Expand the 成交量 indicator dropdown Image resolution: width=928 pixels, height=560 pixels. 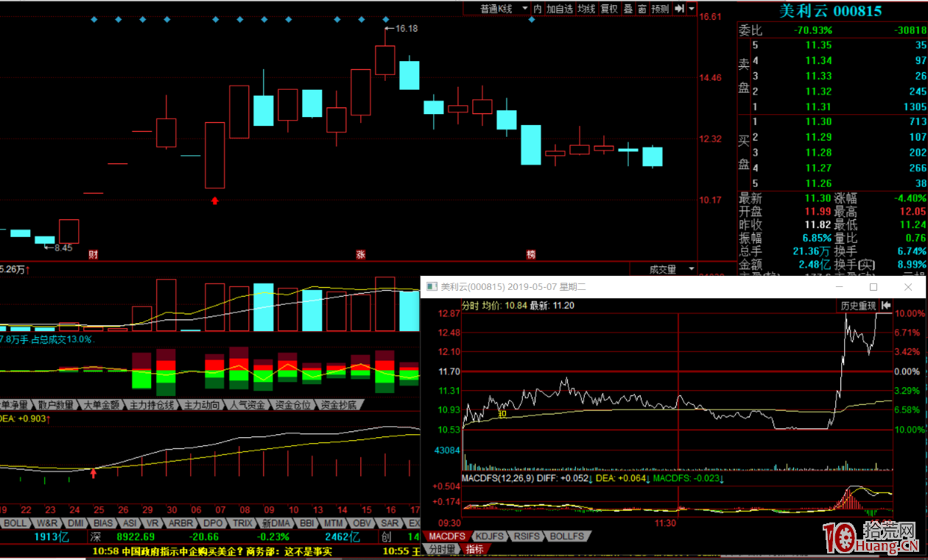pyautogui.click(x=689, y=270)
